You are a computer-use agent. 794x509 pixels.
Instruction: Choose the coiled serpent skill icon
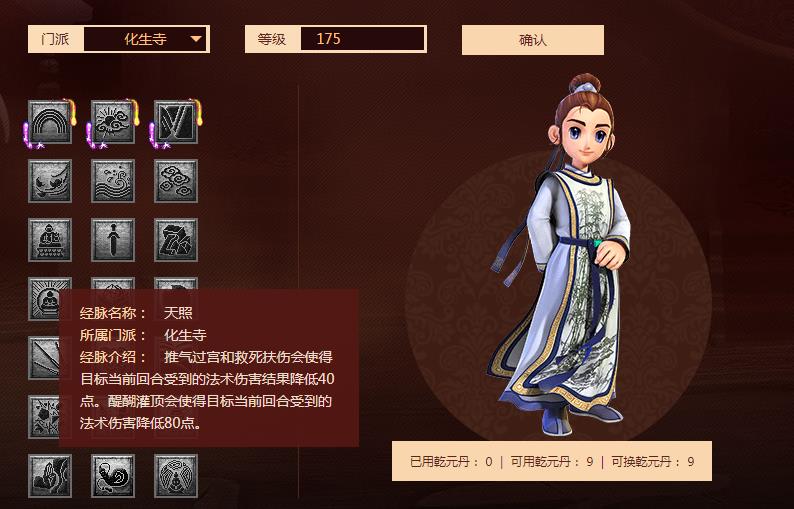pos(112,476)
